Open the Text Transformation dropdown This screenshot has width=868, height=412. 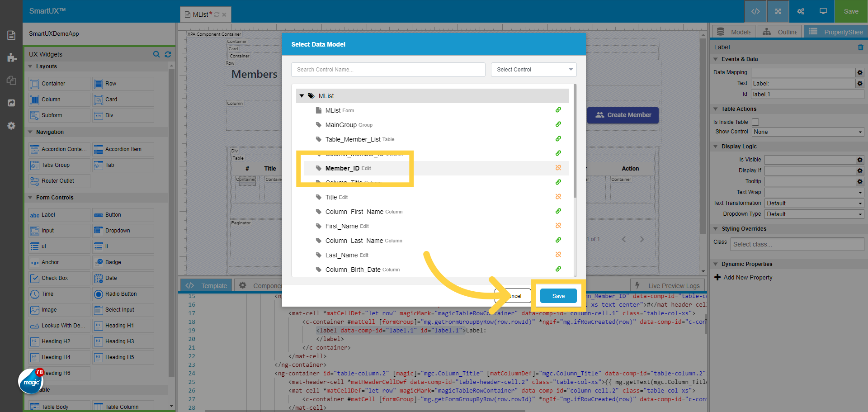pyautogui.click(x=814, y=203)
